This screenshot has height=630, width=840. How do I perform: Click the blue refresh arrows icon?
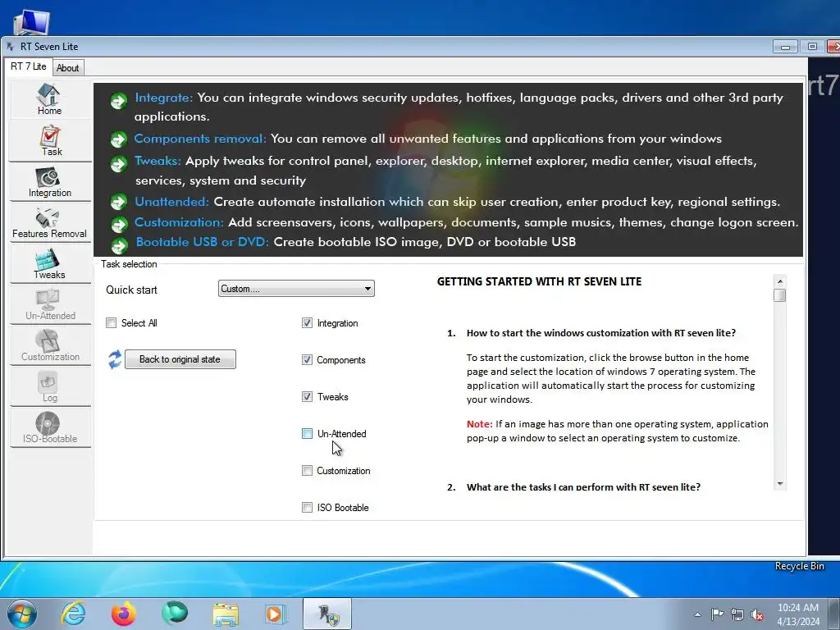[x=115, y=359]
